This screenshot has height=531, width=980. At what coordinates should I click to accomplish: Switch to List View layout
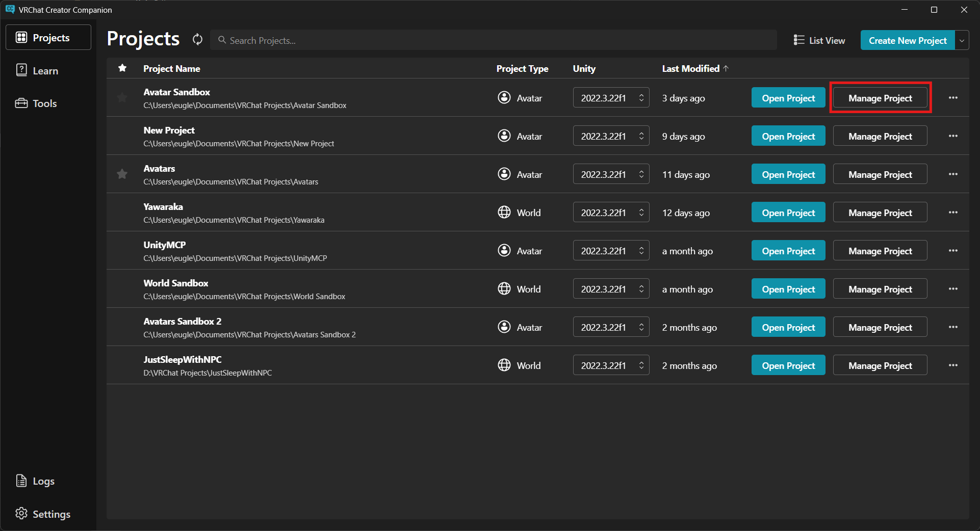click(x=819, y=40)
